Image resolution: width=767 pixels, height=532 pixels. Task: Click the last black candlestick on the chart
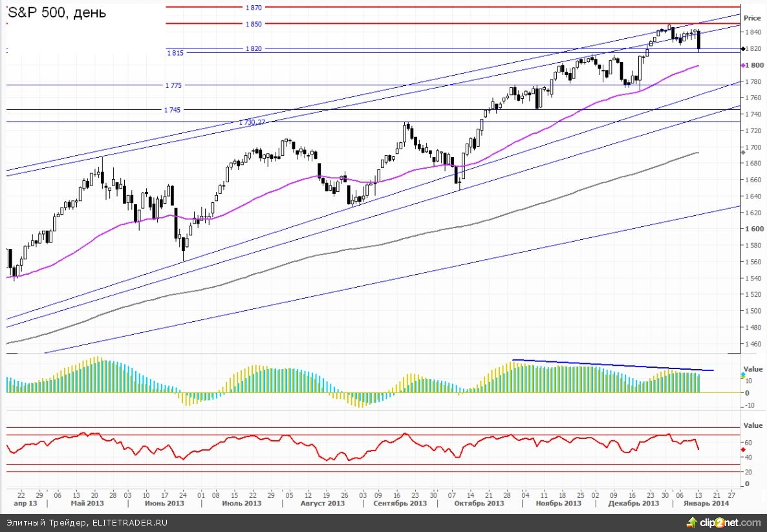pyautogui.click(x=699, y=40)
